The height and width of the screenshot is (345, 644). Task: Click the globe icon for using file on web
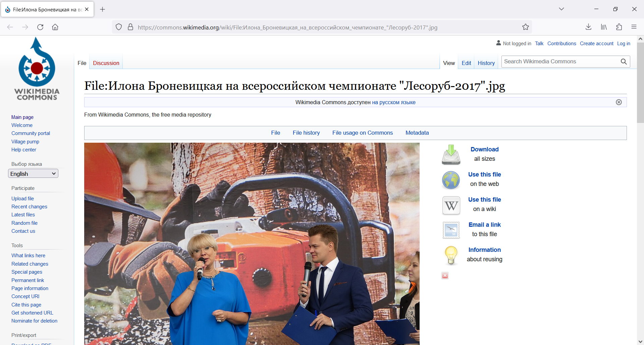(x=451, y=180)
